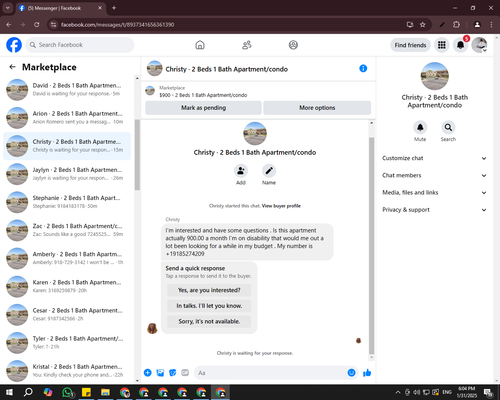Image resolution: width=500 pixels, height=400 pixels.
Task: Open Windows Start menu
Action: coord(9,392)
